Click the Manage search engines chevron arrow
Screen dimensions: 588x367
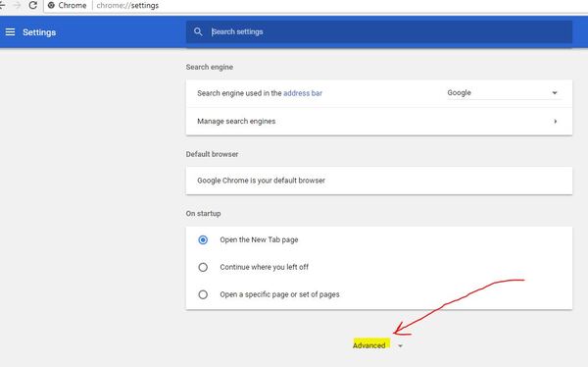556,122
